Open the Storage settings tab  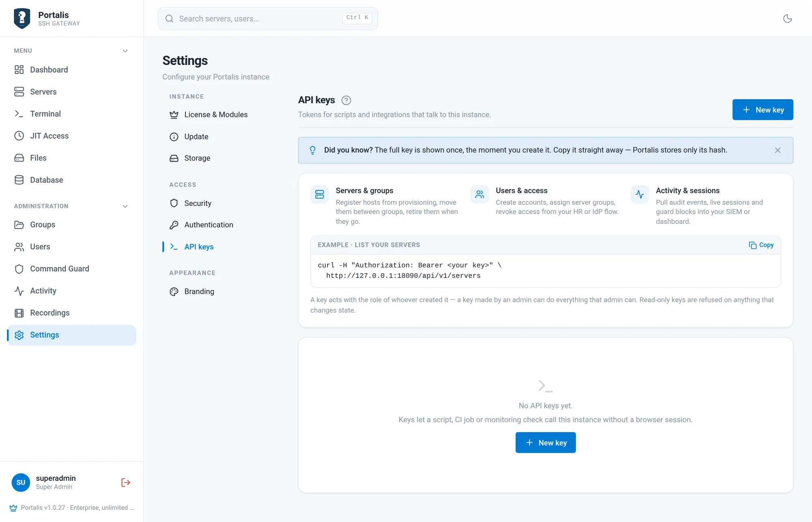tap(197, 158)
